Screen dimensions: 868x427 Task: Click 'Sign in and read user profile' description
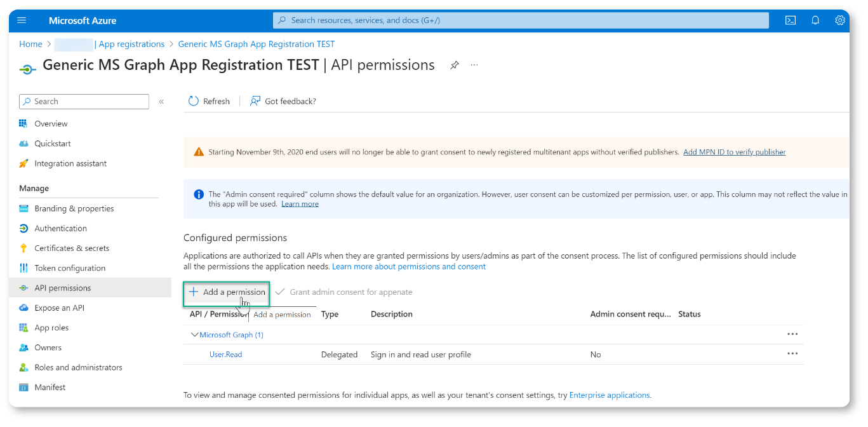(421, 355)
